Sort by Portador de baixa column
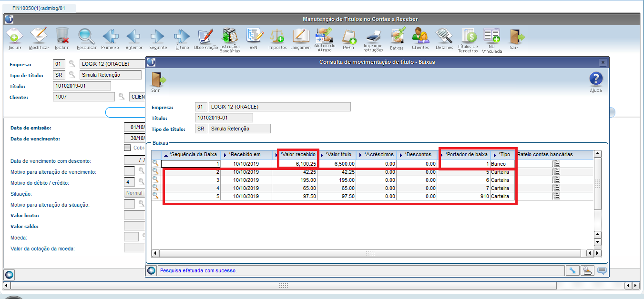The width and height of the screenshot is (644, 299). click(x=464, y=155)
